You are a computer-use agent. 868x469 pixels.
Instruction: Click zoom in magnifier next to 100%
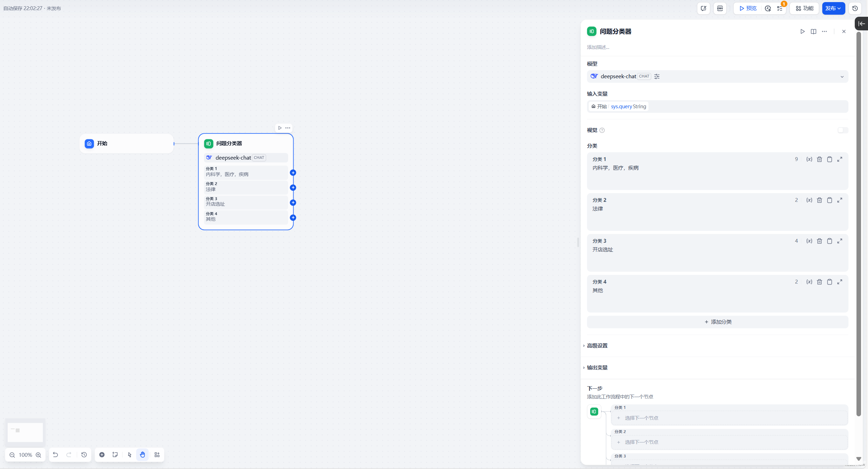coord(38,455)
